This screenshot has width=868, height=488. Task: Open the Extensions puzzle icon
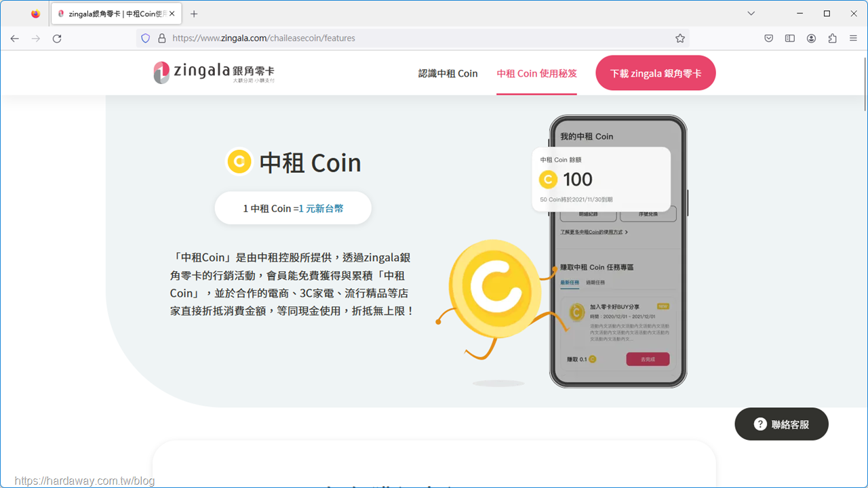[832, 39]
